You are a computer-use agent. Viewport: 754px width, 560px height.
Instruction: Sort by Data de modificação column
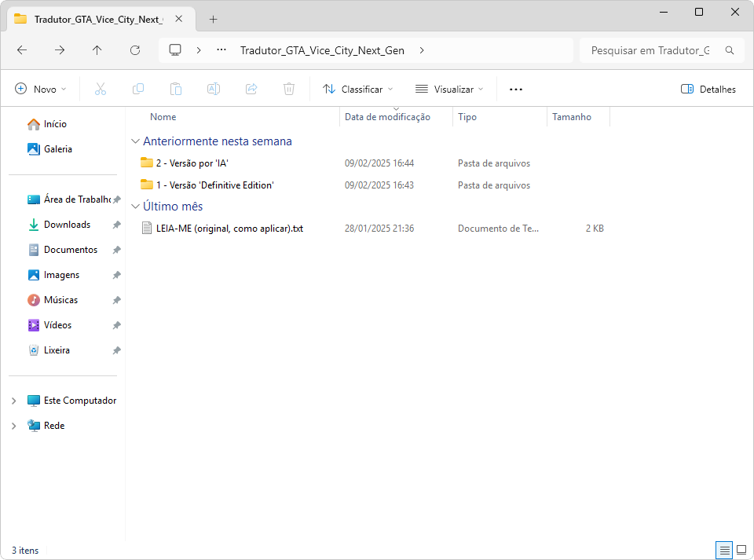(x=387, y=117)
